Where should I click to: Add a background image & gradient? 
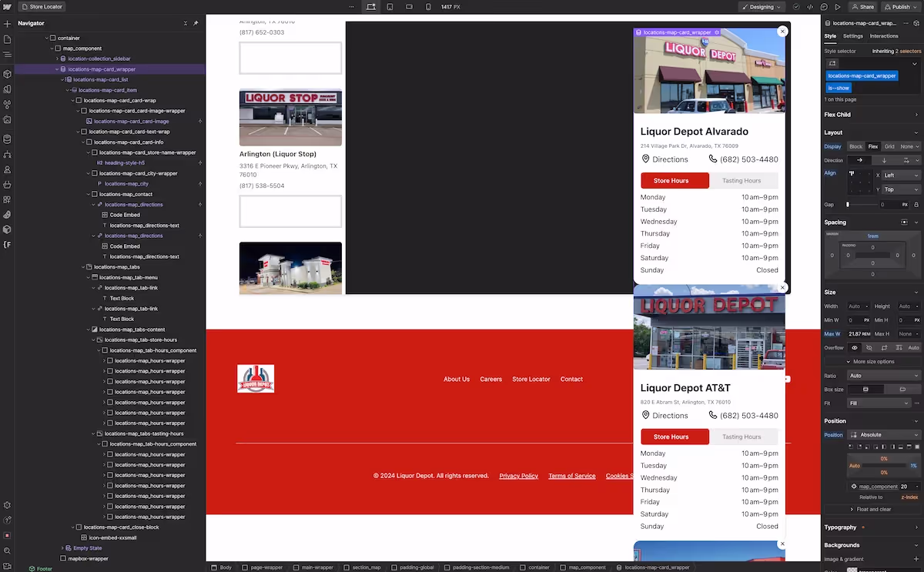916,559
